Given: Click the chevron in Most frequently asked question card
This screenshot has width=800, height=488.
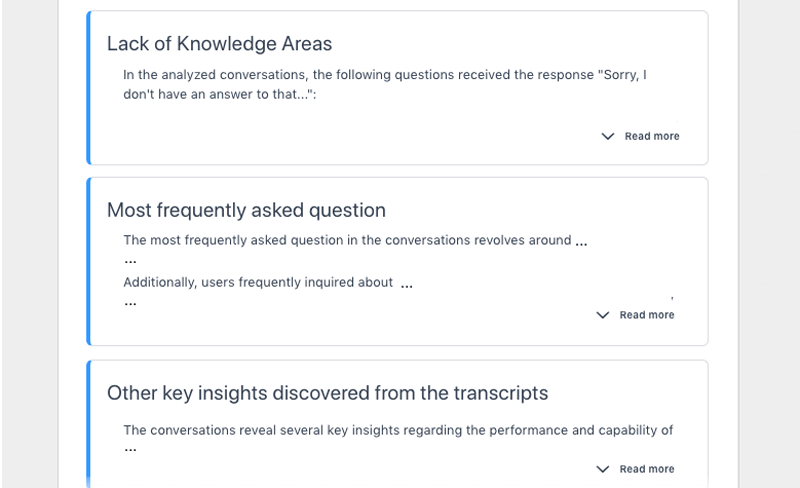Looking at the screenshot, I should [x=602, y=315].
